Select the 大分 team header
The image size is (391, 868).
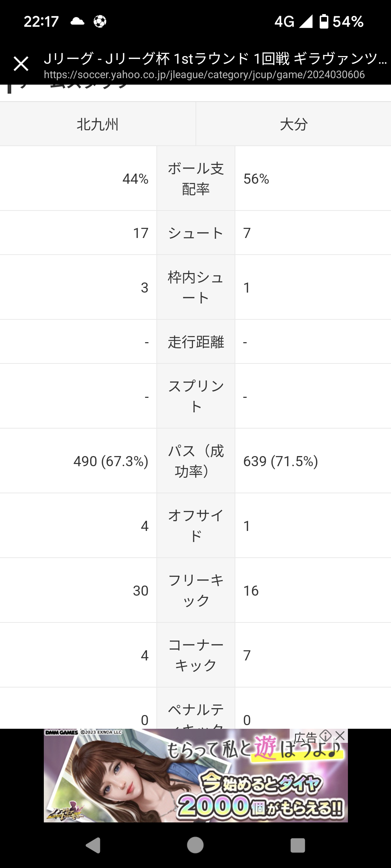(x=294, y=124)
